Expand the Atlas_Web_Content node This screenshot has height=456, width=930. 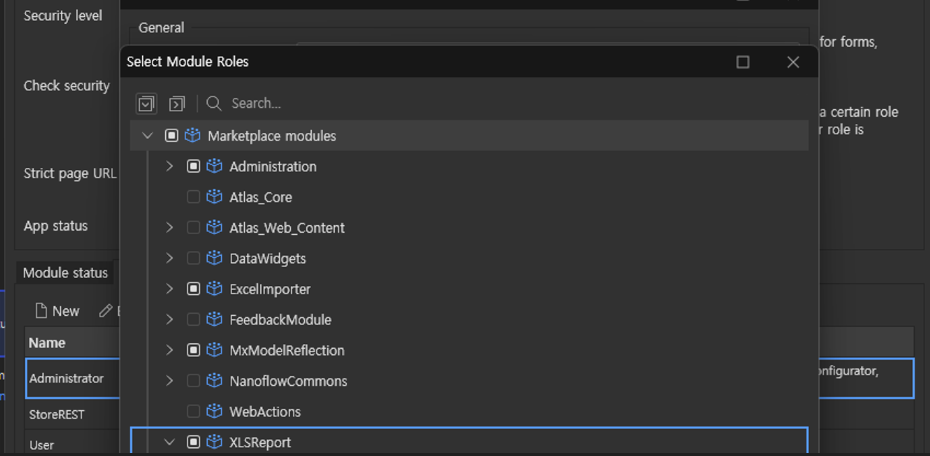170,228
